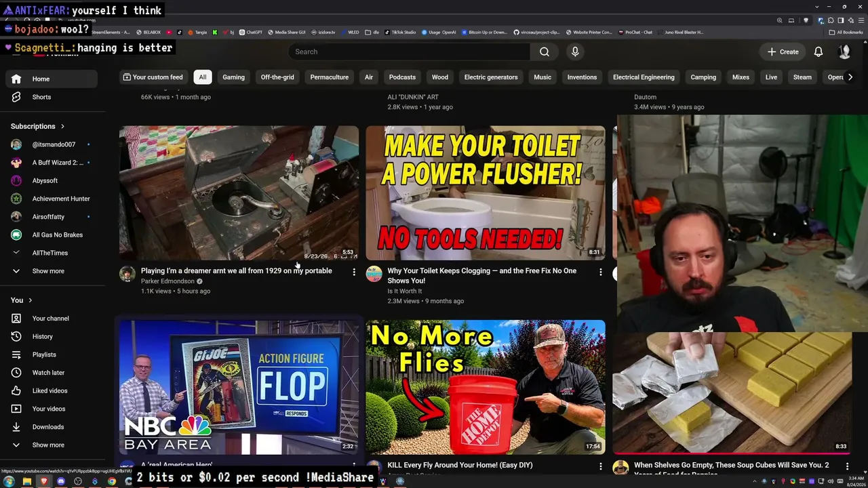Open Parker Edmondson channel avatar
868x488 pixels.
127,274
